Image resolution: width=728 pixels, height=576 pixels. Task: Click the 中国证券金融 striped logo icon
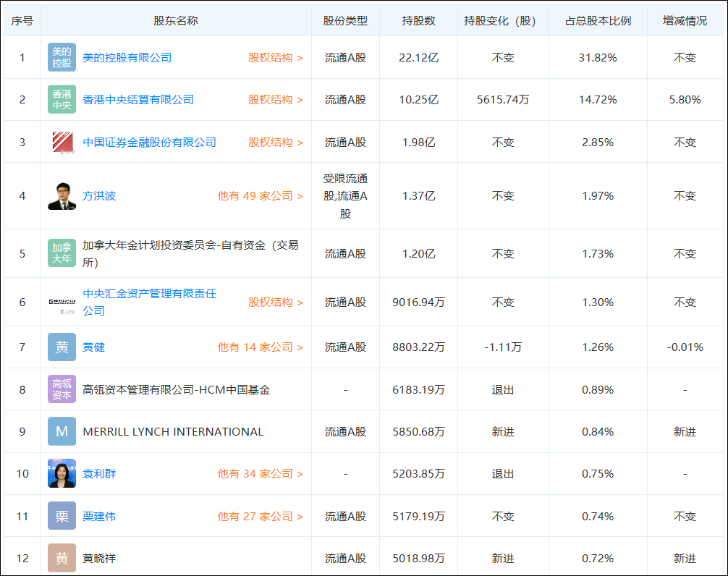tap(62, 141)
